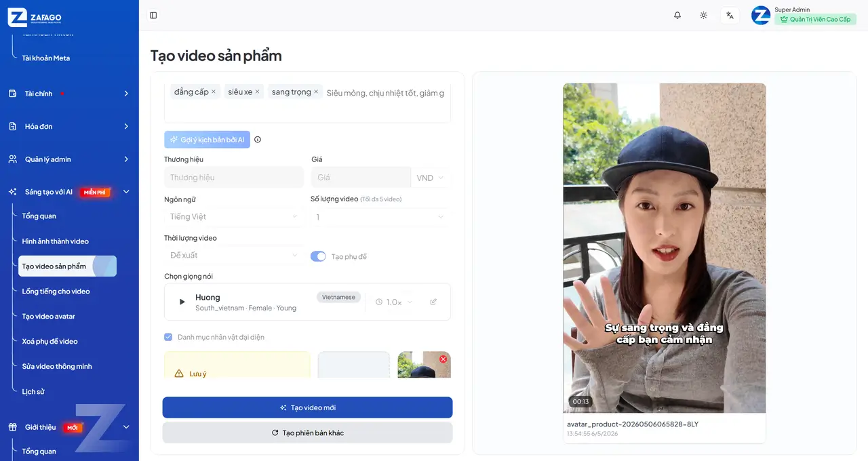
Task: Collapse the Sáng tạo với AI section
Action: (126, 192)
